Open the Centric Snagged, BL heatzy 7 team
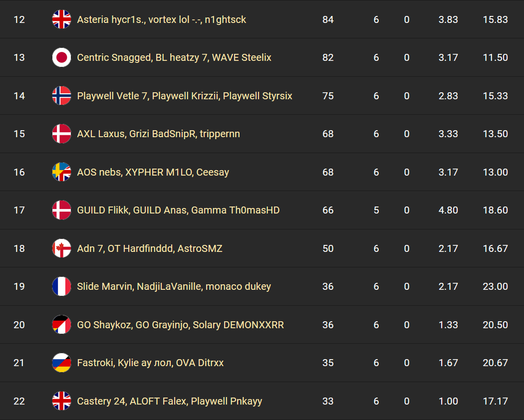This screenshot has height=420, width=524. click(x=174, y=57)
